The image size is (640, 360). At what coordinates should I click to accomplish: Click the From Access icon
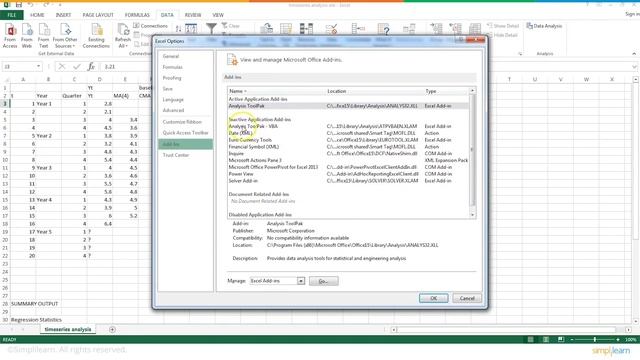[x=10, y=36]
